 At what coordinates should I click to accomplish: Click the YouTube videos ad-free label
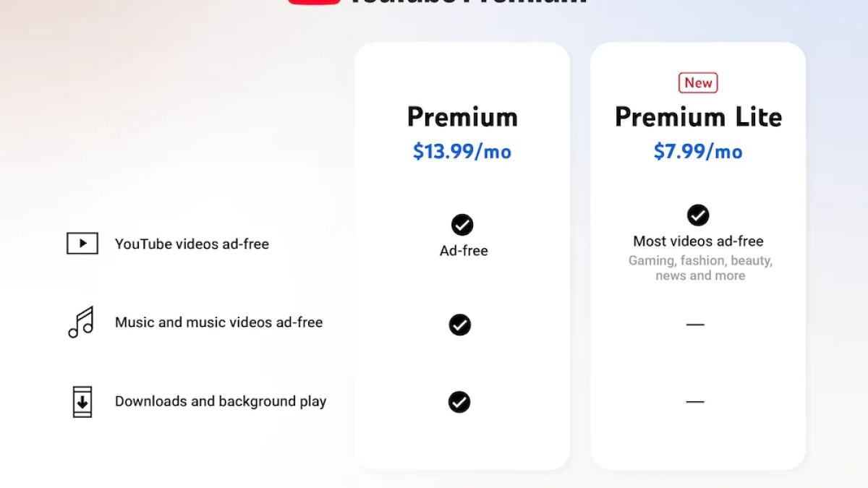pos(192,244)
